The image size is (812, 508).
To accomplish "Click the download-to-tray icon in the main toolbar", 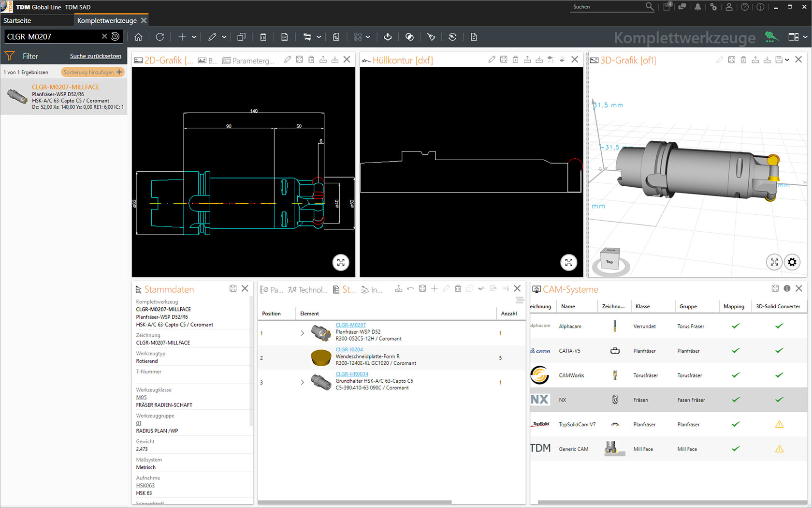I will pos(388,37).
